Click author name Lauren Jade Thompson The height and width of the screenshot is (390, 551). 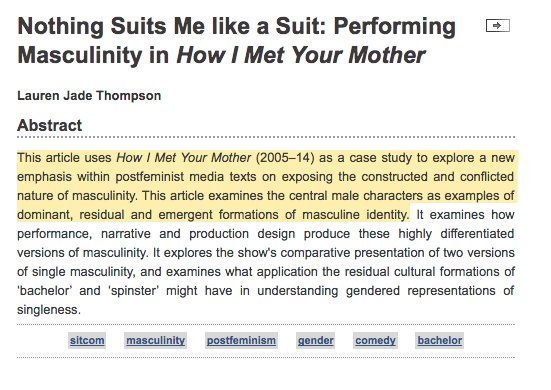coord(89,96)
